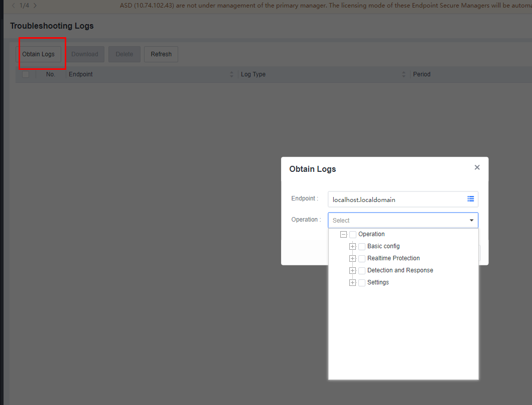Check the Operation root checkbox
Screen dimensions: 532x405
pos(353,235)
